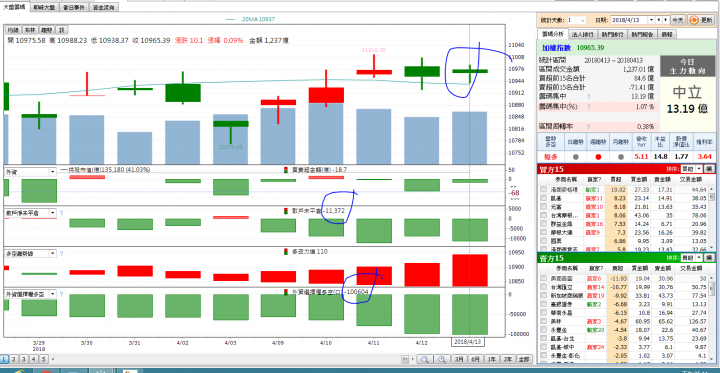Click the 賣方15 list scrollbar thumb
720x373 pixels.
[x=712, y=288]
